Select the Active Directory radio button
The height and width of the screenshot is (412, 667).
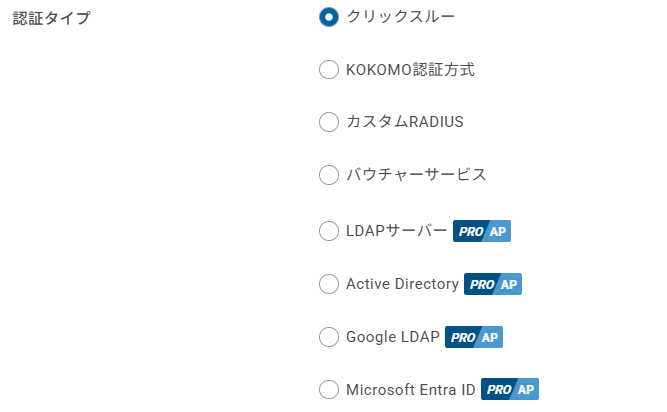[329, 284]
